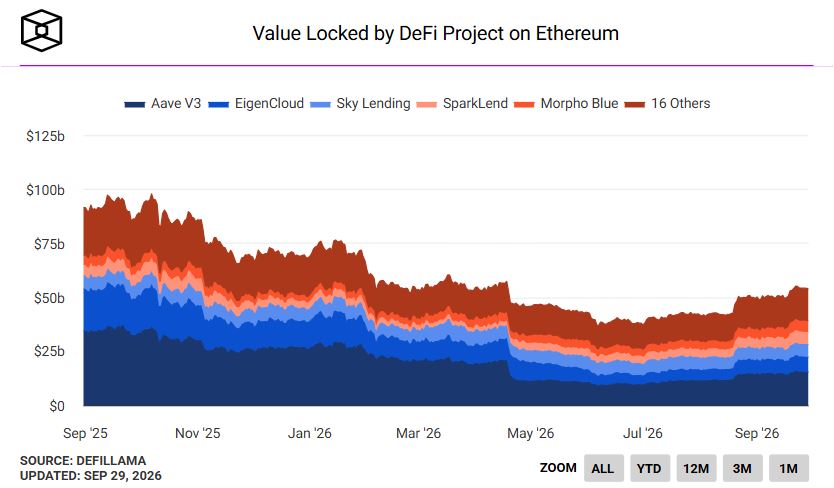Image resolution: width=834 pixels, height=488 pixels.
Task: Toggle Morpho Blue legend entry
Action: click(x=566, y=103)
